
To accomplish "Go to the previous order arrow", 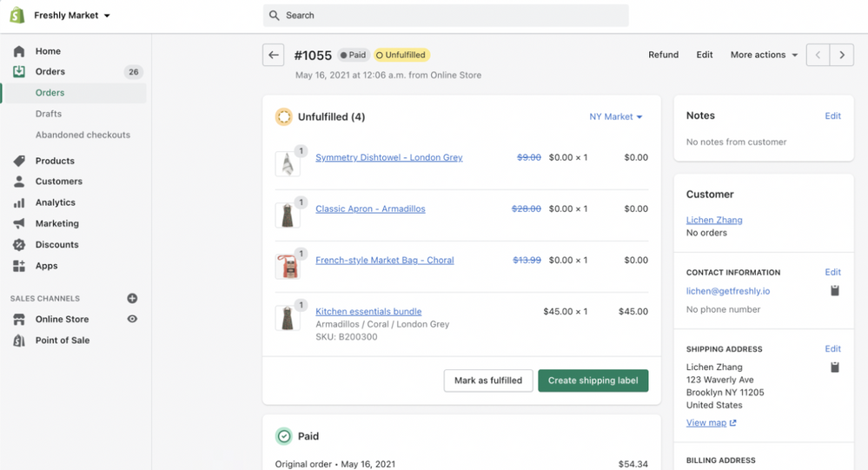I will [x=818, y=56].
